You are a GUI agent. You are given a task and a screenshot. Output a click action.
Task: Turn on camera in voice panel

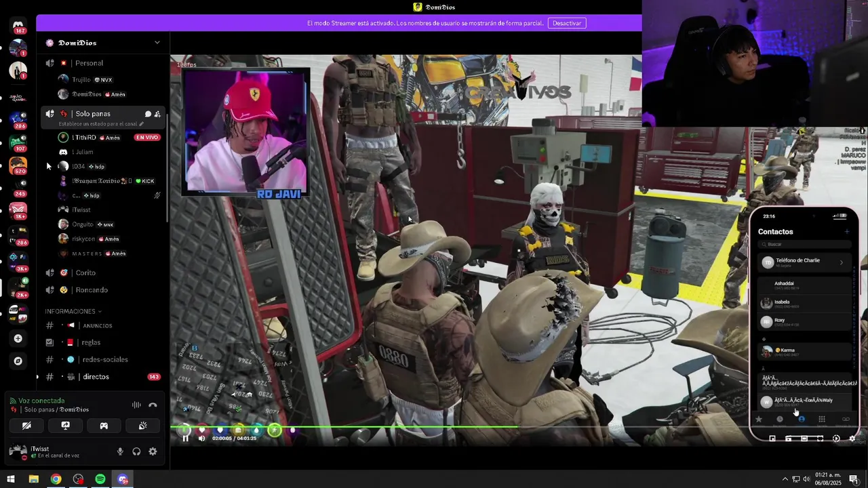click(26, 426)
